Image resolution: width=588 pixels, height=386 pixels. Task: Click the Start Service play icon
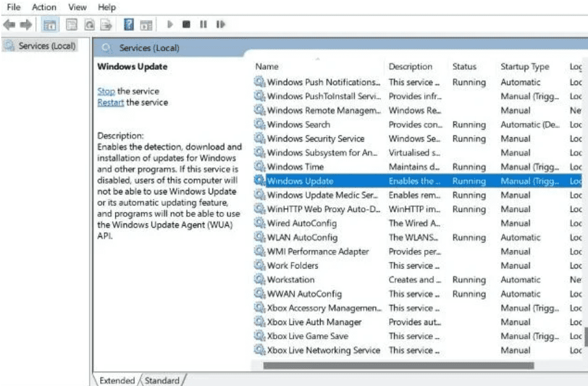pyautogui.click(x=170, y=24)
